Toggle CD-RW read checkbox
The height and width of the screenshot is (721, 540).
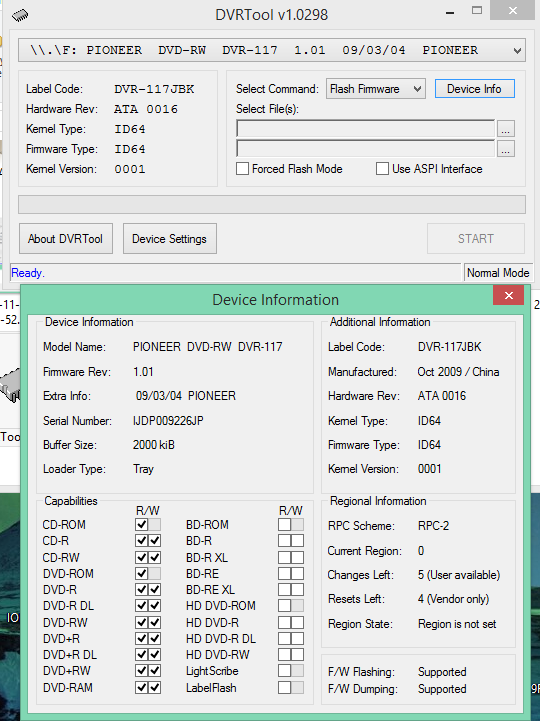click(x=142, y=558)
